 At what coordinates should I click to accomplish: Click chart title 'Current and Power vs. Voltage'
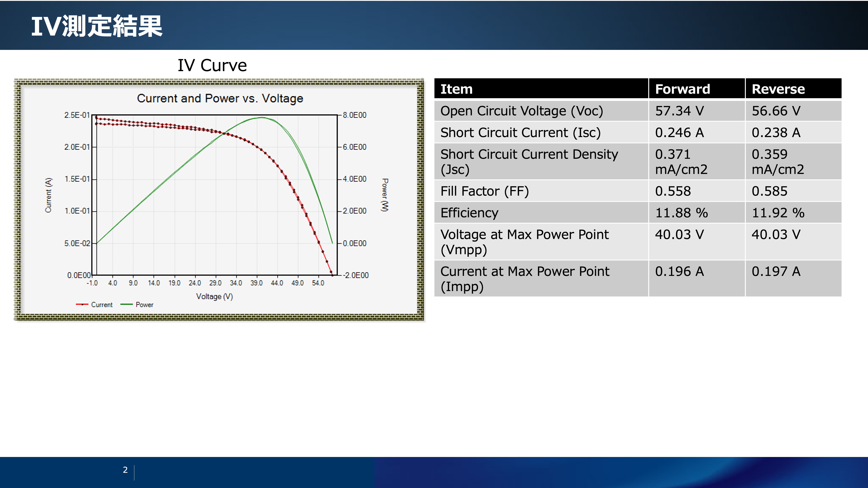pos(220,98)
